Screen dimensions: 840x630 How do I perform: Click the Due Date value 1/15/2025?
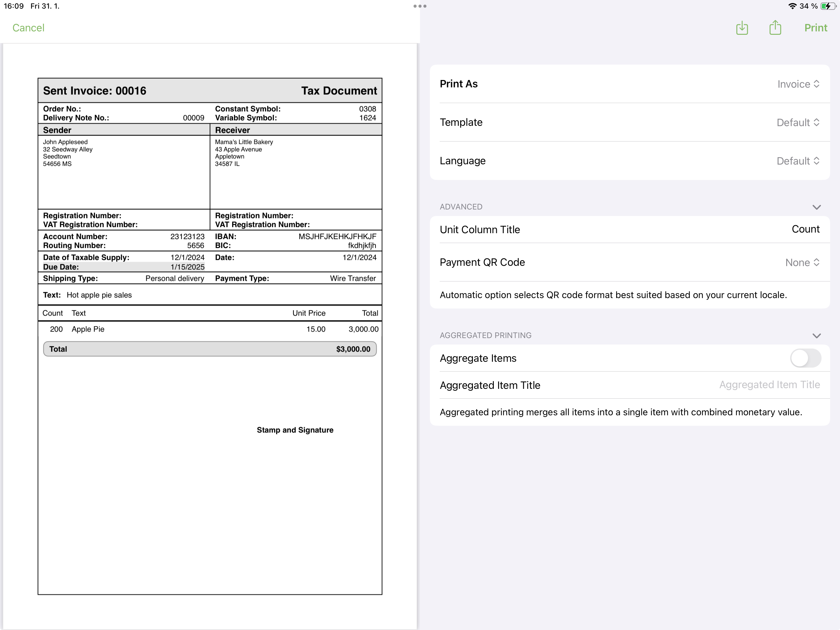pyautogui.click(x=188, y=267)
